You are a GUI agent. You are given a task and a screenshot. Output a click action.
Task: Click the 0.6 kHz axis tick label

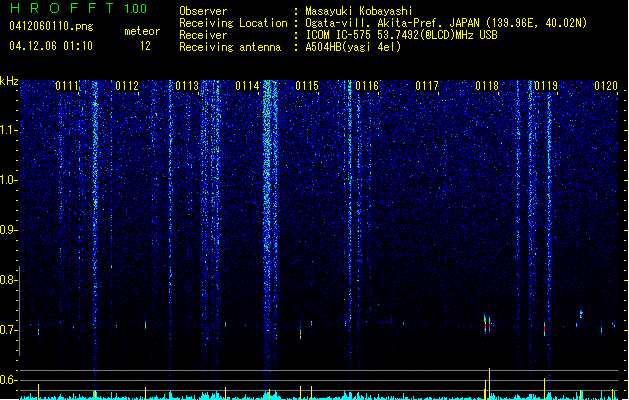tap(8, 380)
